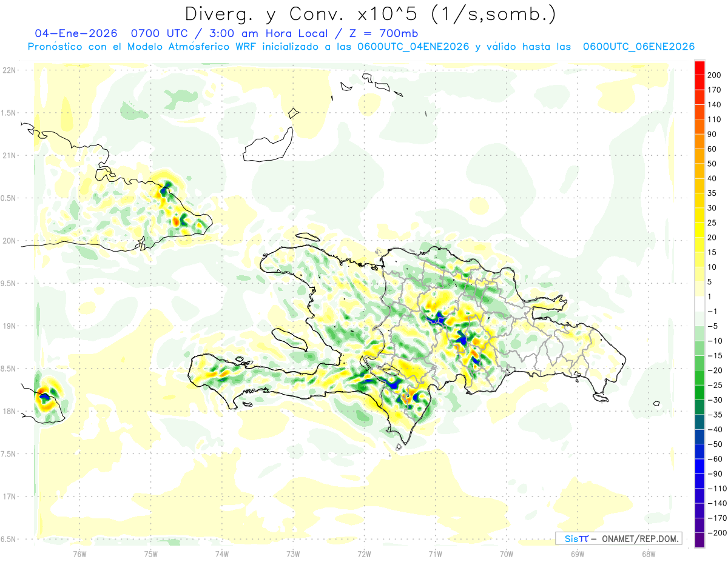
Task: Click the '18N' latitude label
Action: pos(9,412)
